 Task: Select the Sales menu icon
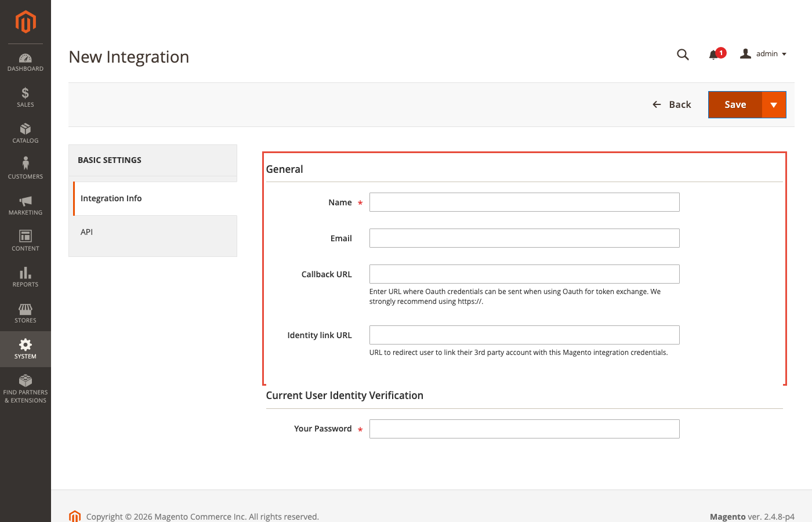point(25,97)
